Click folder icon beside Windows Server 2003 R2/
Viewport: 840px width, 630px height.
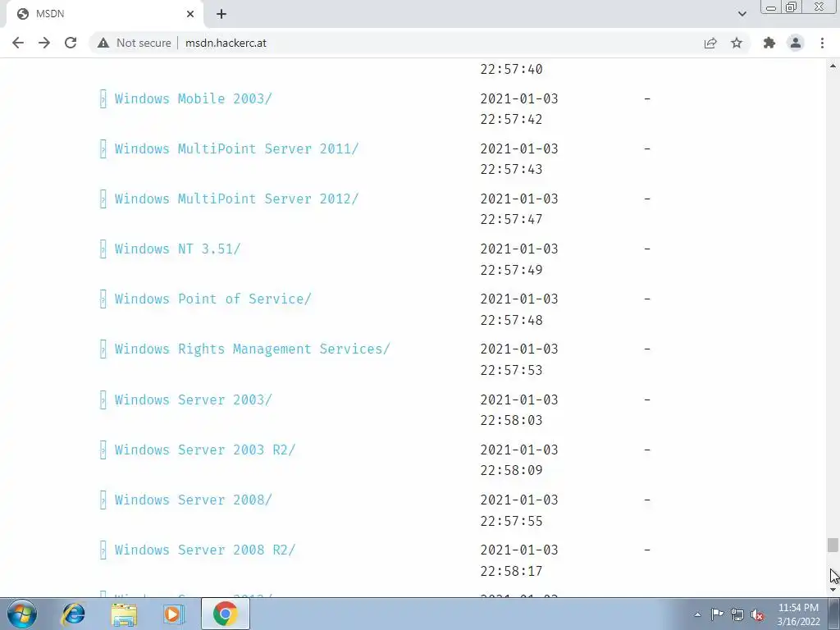(x=103, y=450)
